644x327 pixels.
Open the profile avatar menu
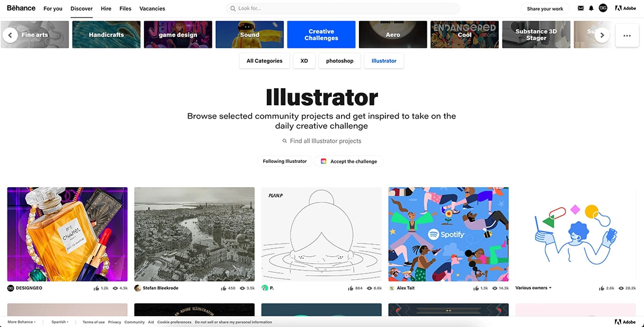tap(603, 8)
